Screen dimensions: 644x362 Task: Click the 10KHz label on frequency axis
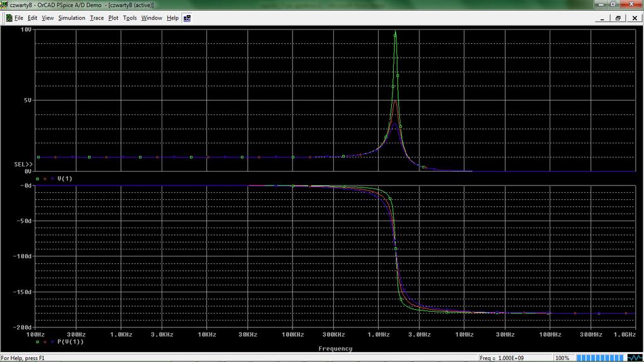coord(206,334)
